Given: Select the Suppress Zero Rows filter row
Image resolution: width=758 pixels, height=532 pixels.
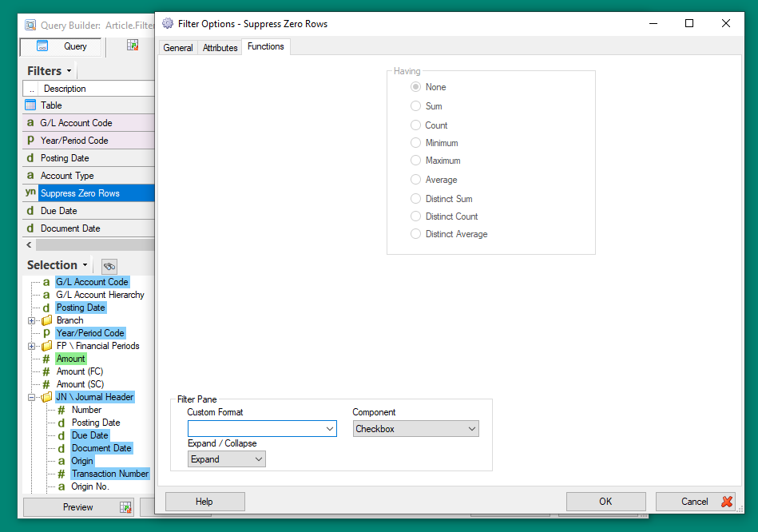Looking at the screenshot, I should [x=89, y=193].
